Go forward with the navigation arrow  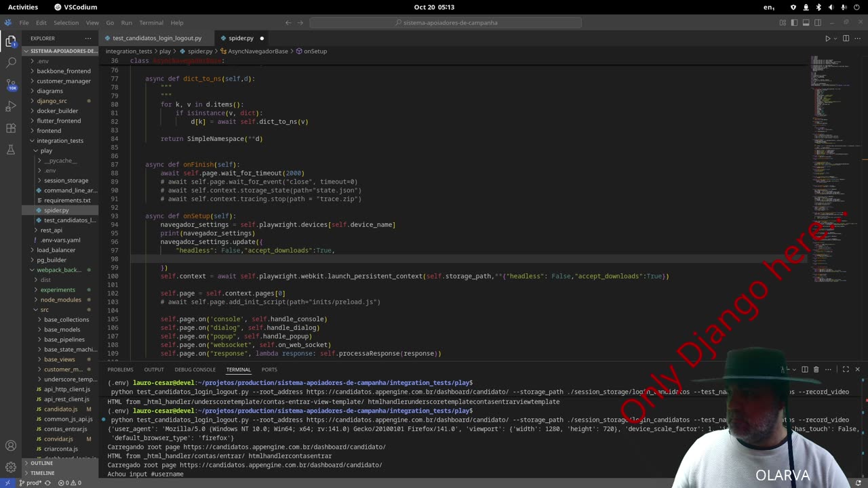(300, 22)
